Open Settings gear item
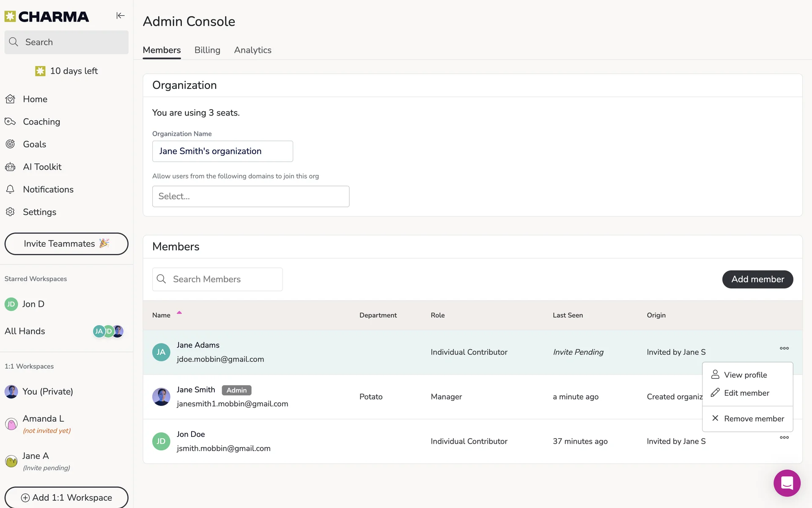This screenshot has height=508, width=812. [39, 212]
